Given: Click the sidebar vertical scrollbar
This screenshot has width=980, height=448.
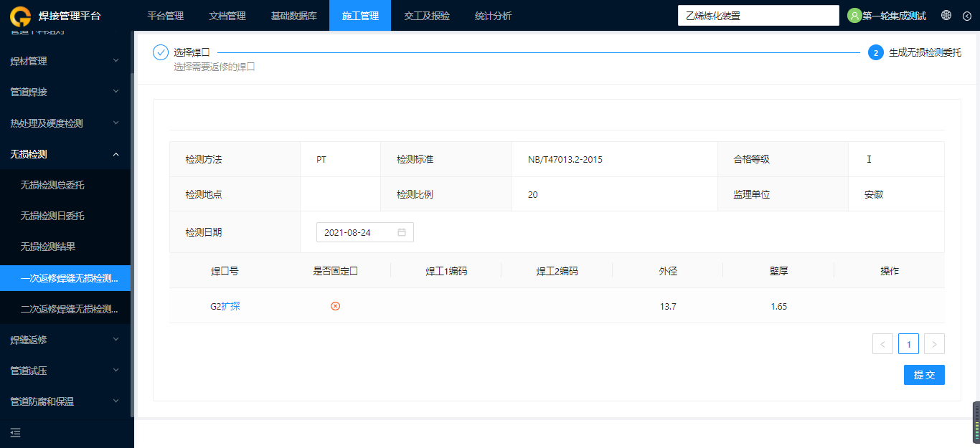Looking at the screenshot, I should point(132,244).
